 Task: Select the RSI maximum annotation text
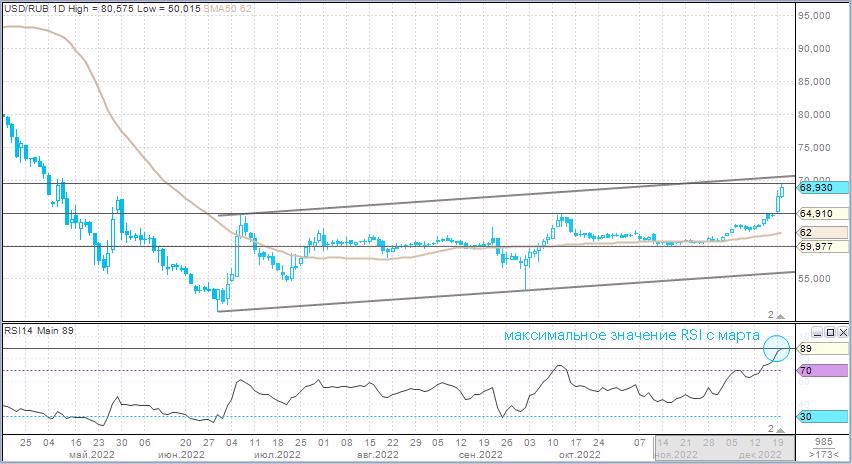point(630,335)
